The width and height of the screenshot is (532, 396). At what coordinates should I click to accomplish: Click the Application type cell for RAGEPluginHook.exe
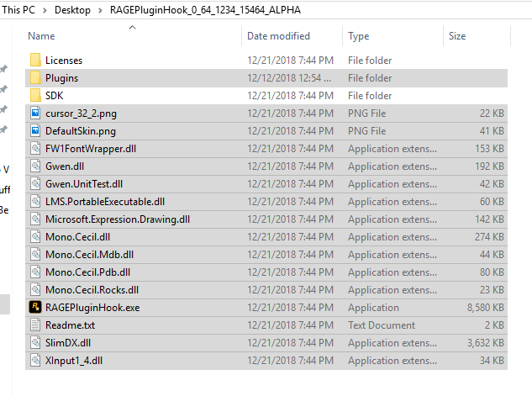click(x=373, y=308)
